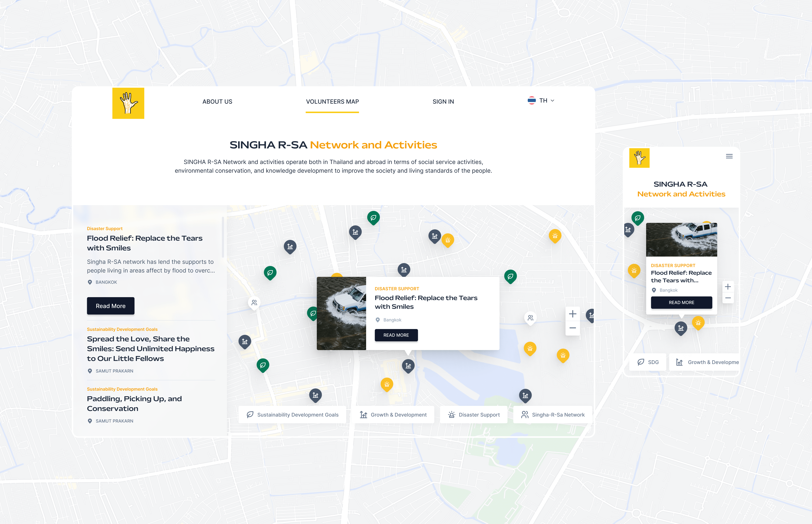Click growth chart pin below popup card

[408, 365]
